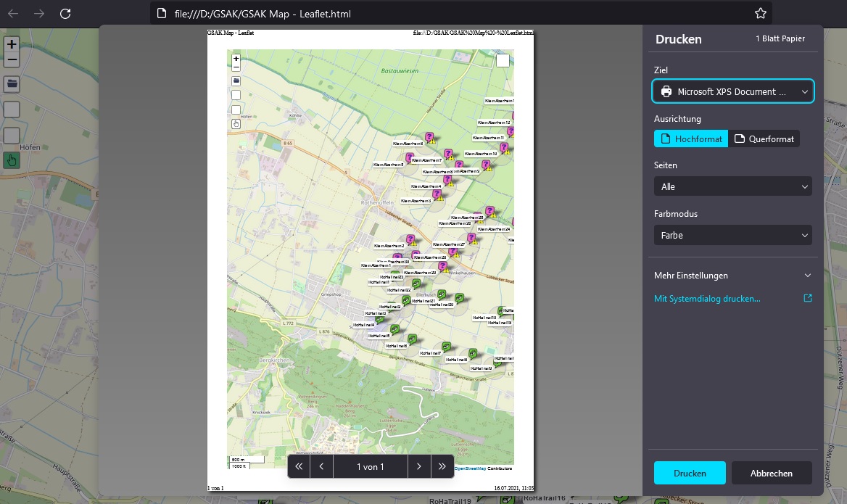Select Hochformat orientation
This screenshot has width=847, height=504.
tap(690, 139)
